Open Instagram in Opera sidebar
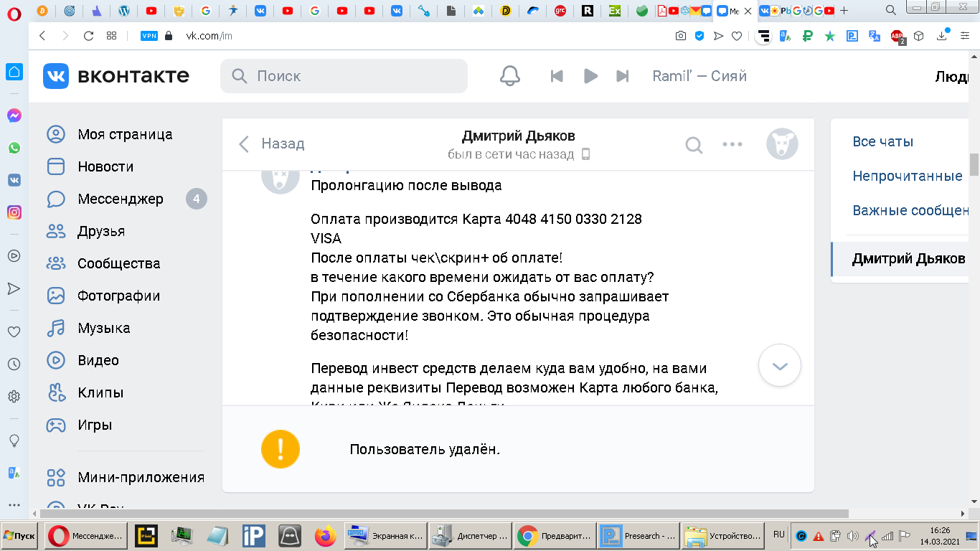980x551 pixels. pyautogui.click(x=14, y=212)
